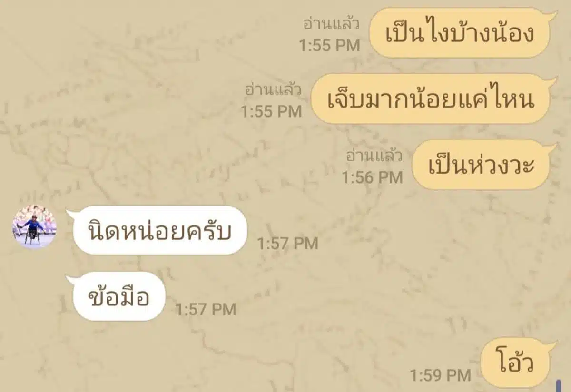This screenshot has width=571, height=392.
Task: Tap the message bubble "เจ็บมากน้อยแค่ไหน"
Action: click(x=432, y=99)
